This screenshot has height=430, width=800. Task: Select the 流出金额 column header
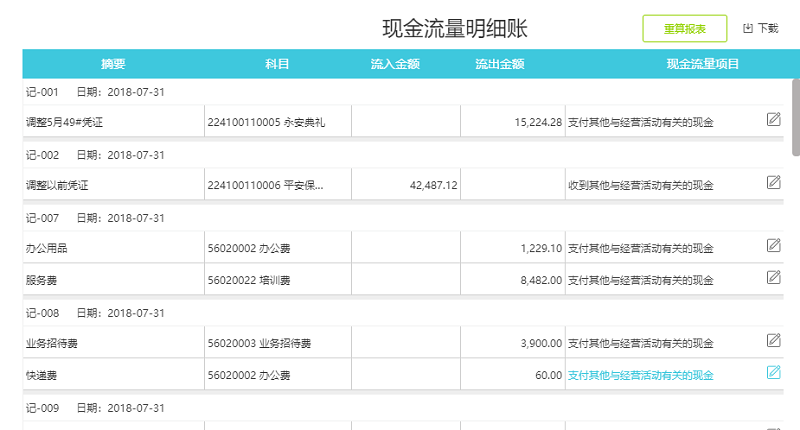pos(499,64)
